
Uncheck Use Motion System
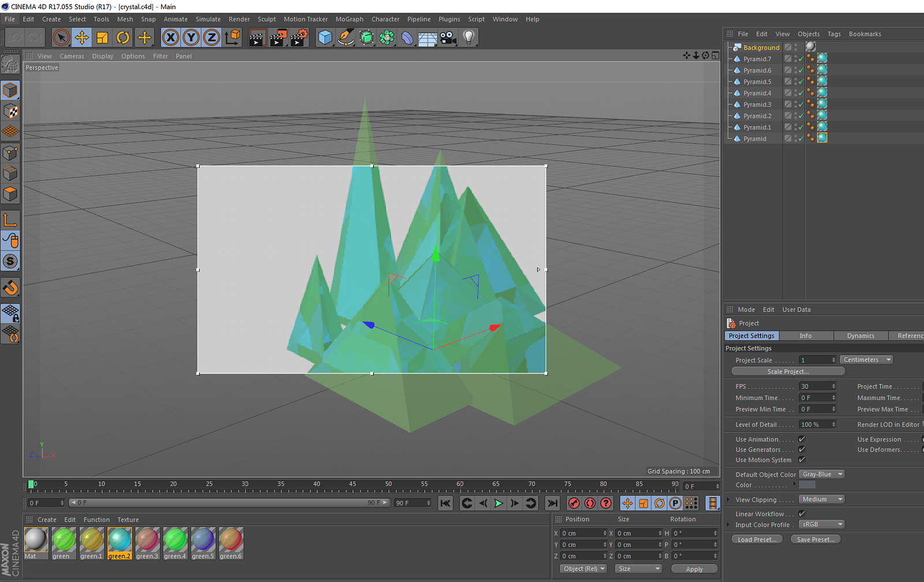point(802,460)
